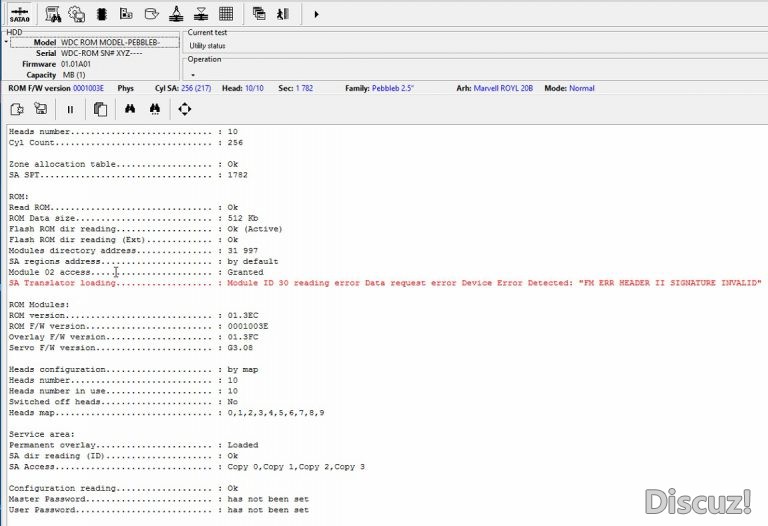
Task: Click the Flash ROM dir reading Ok (Active) line
Action: click(145, 229)
